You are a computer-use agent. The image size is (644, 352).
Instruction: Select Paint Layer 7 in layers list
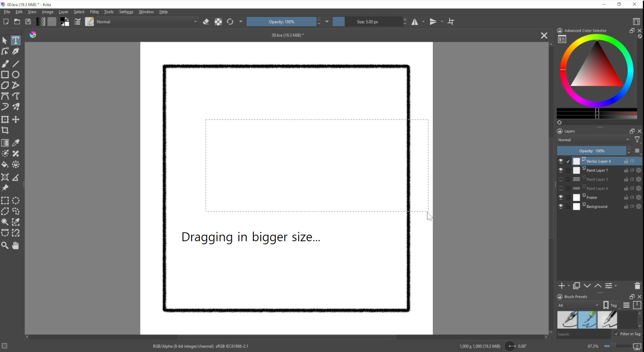[x=597, y=170]
